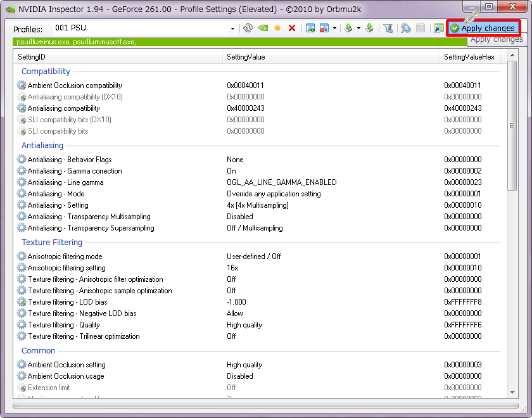
Task: Open the dropdown arrow beside remove-application icon
Action: pos(334,28)
